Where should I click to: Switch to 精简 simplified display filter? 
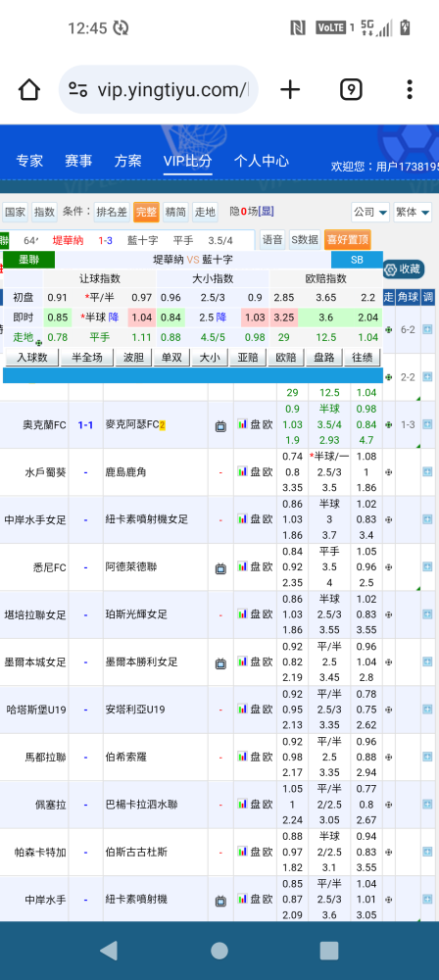click(175, 212)
